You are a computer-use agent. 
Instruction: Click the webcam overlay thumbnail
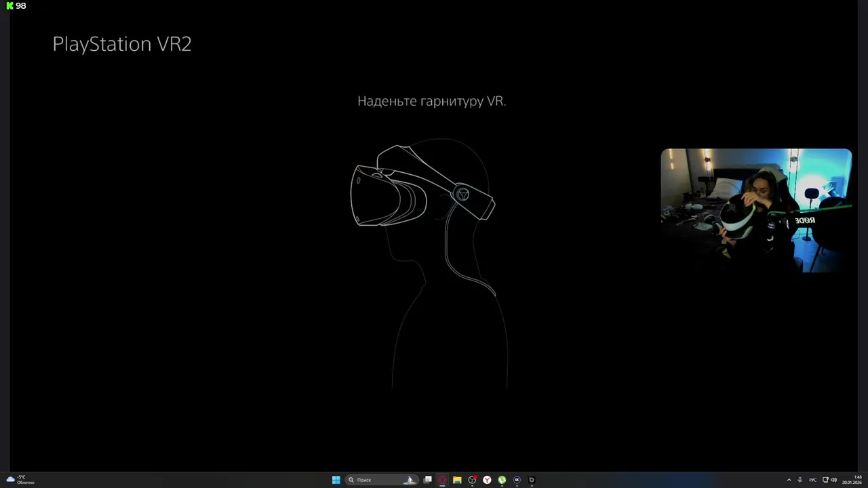[756, 210]
